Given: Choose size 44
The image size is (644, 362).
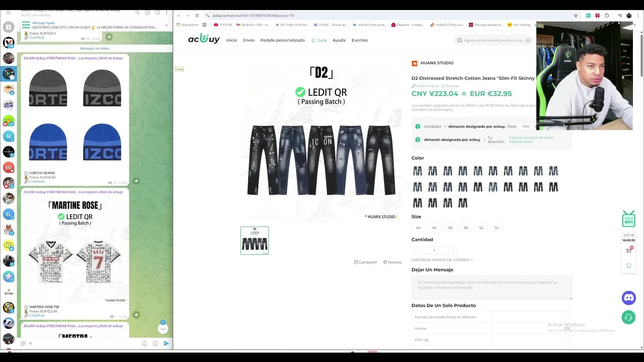Looking at the screenshot, I should pyautogui.click(x=418, y=228).
